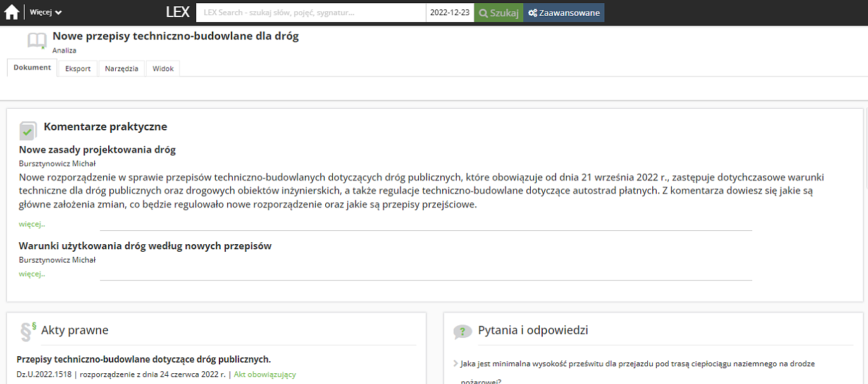Click the Pytania i odpowiedzi bubble icon
Image resolution: width=868 pixels, height=384 pixels.
coord(462,331)
